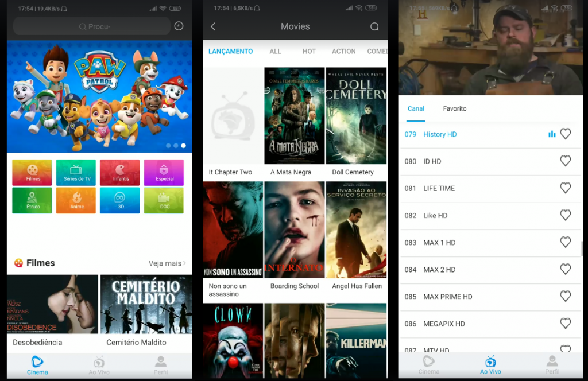Click the channel list scrollbar
This screenshot has height=381, width=588.
(x=582, y=249)
